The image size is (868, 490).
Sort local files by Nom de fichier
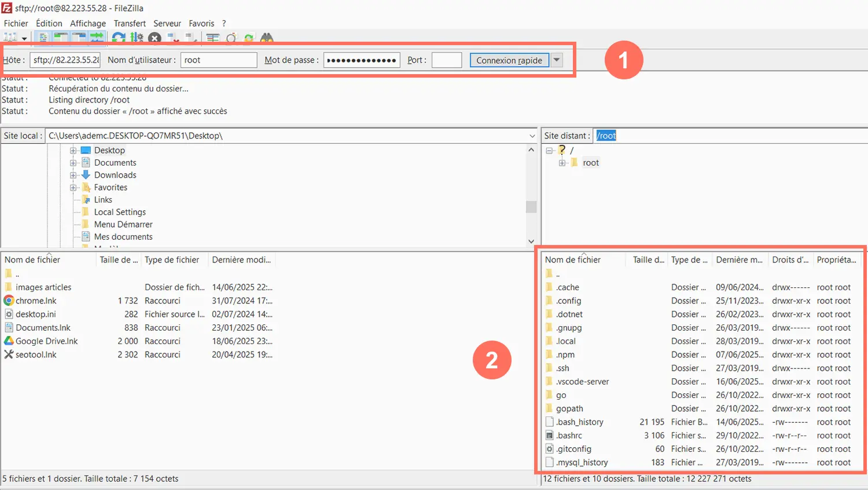[49, 260]
